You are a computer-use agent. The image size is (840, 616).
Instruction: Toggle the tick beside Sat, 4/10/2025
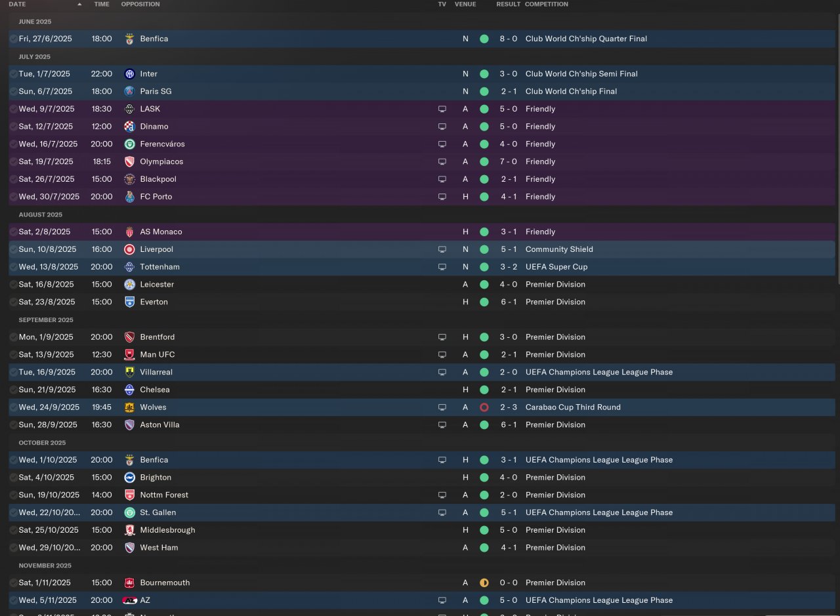[14, 478]
